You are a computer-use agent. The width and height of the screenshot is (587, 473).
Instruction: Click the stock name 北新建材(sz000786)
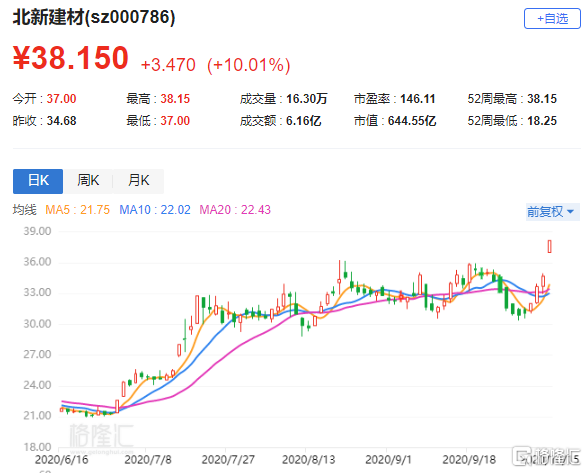click(94, 17)
